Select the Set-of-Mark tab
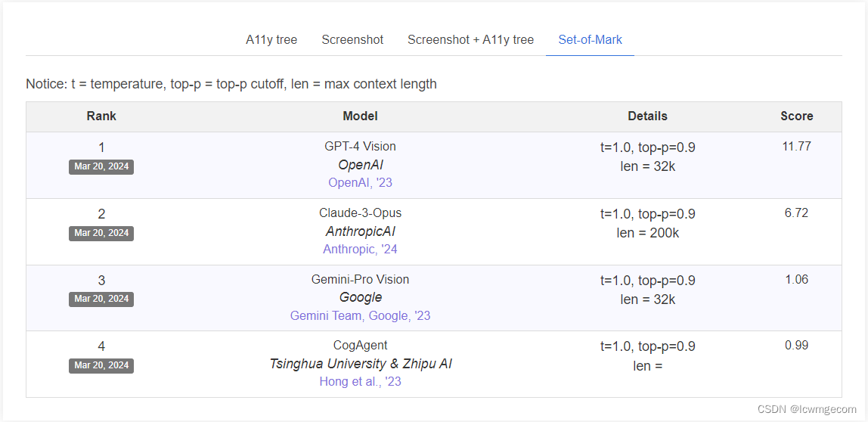The height and width of the screenshot is (422, 868). pos(590,40)
